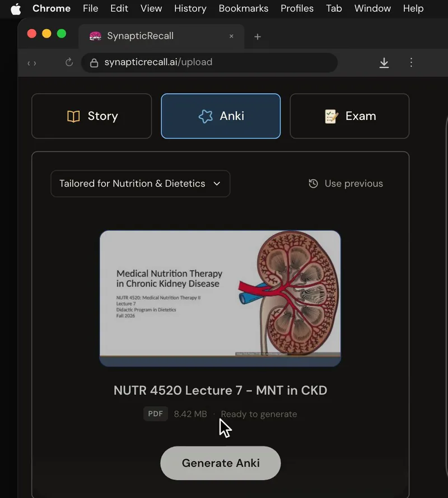
Task: Open Chrome downloads icon
Action: click(384, 63)
